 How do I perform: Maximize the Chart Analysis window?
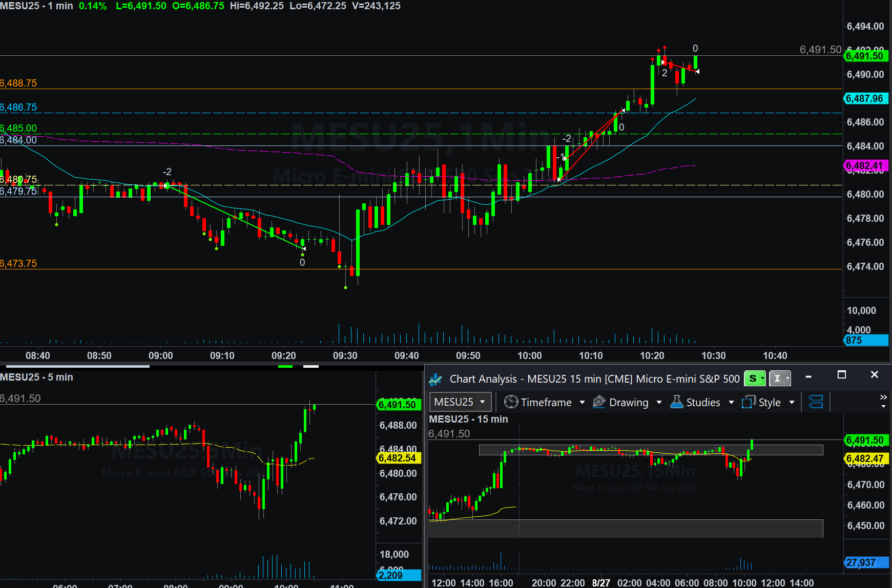[x=841, y=375]
